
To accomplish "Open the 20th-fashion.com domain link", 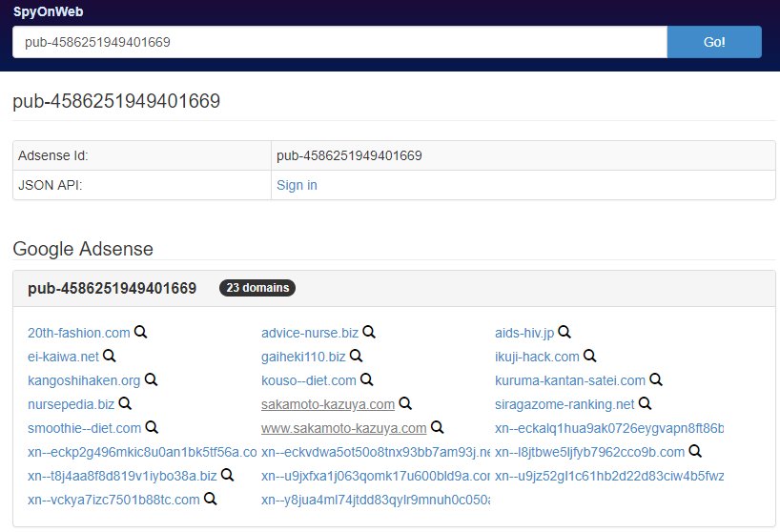I will tap(78, 333).
